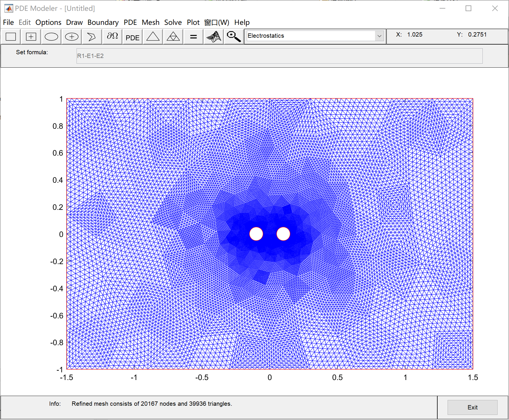Select the centered ellipse tool
The image size is (509, 420).
tap(71, 37)
